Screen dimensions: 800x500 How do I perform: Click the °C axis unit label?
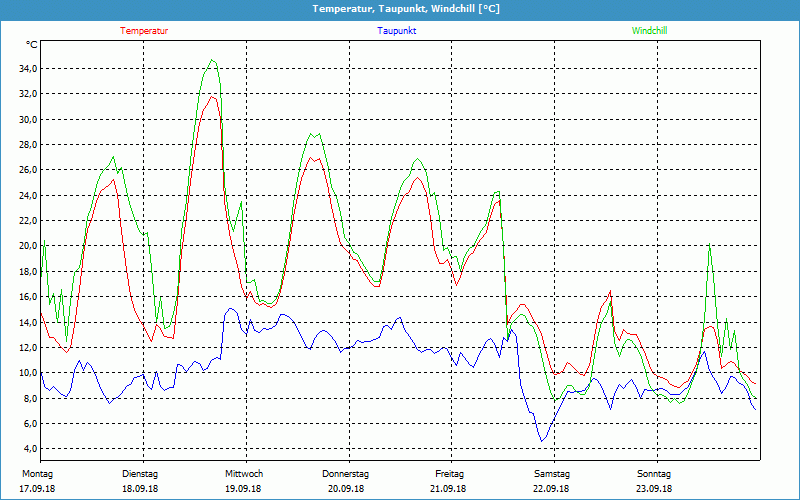click(x=32, y=45)
